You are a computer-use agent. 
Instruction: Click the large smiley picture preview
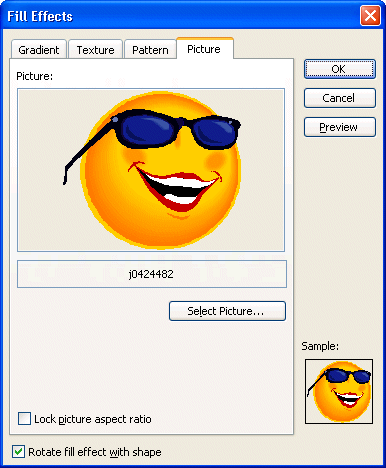click(151, 170)
